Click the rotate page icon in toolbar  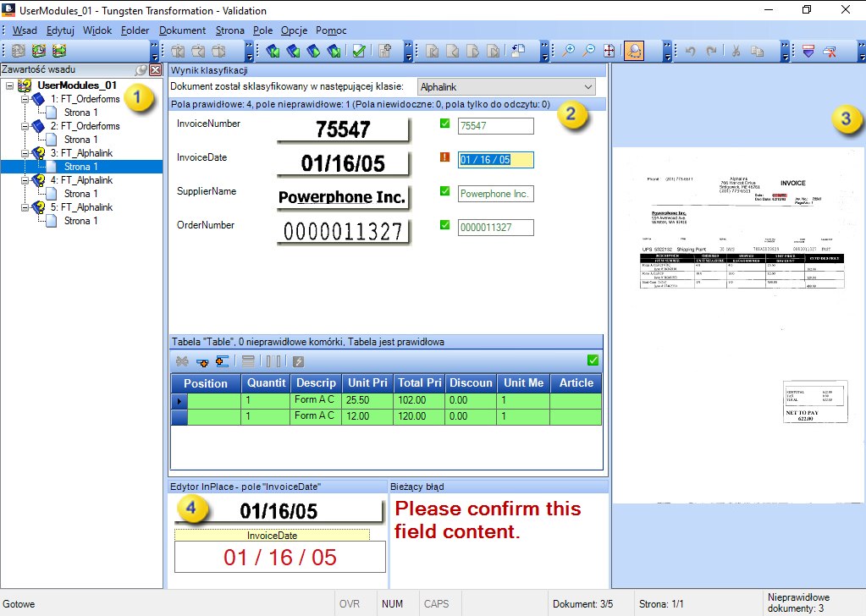tap(518, 51)
